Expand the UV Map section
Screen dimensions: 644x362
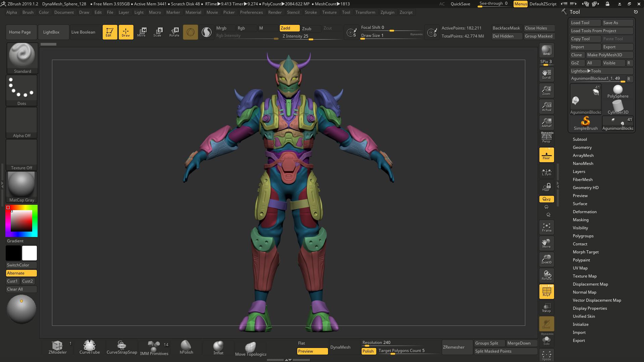click(580, 268)
